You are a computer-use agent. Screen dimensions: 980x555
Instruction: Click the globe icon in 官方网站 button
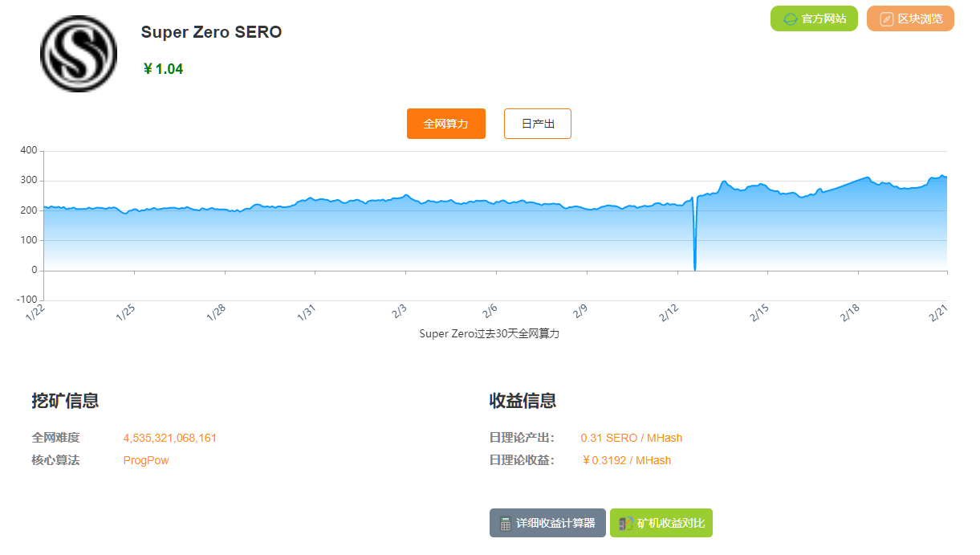[790, 19]
